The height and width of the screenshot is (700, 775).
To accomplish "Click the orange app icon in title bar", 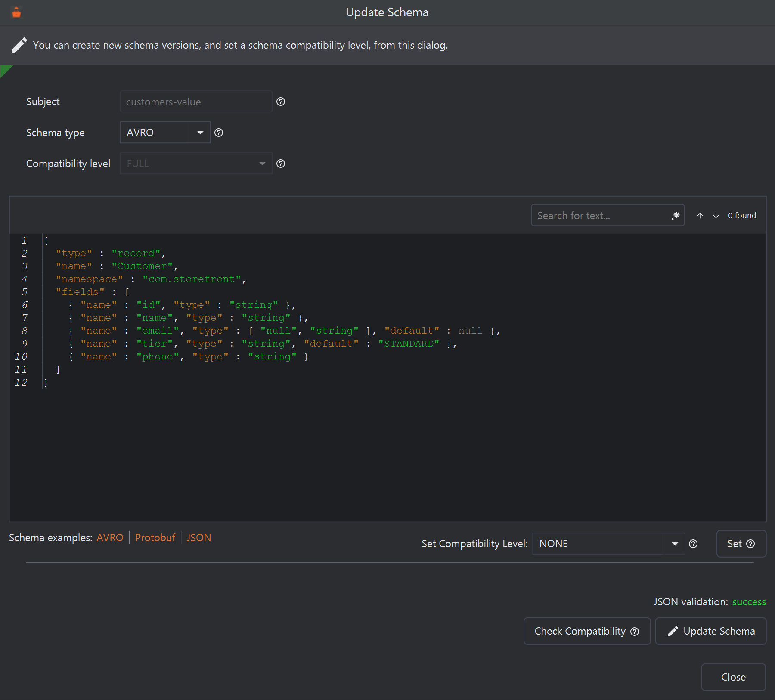I will point(16,12).
